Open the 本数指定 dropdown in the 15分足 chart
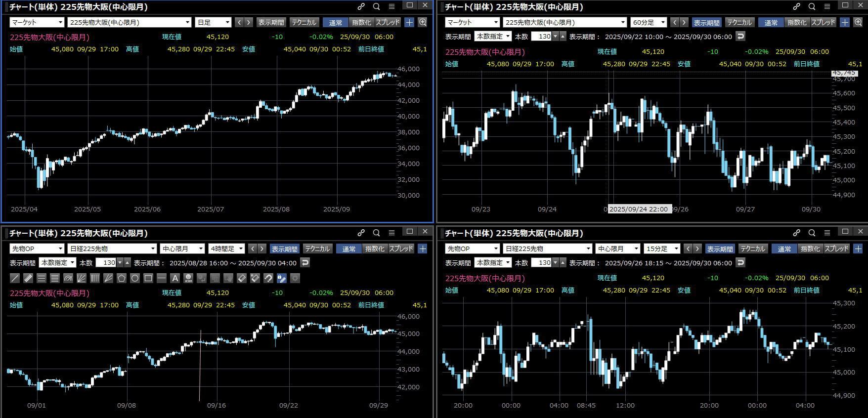This screenshot has width=868, height=418. point(493,263)
